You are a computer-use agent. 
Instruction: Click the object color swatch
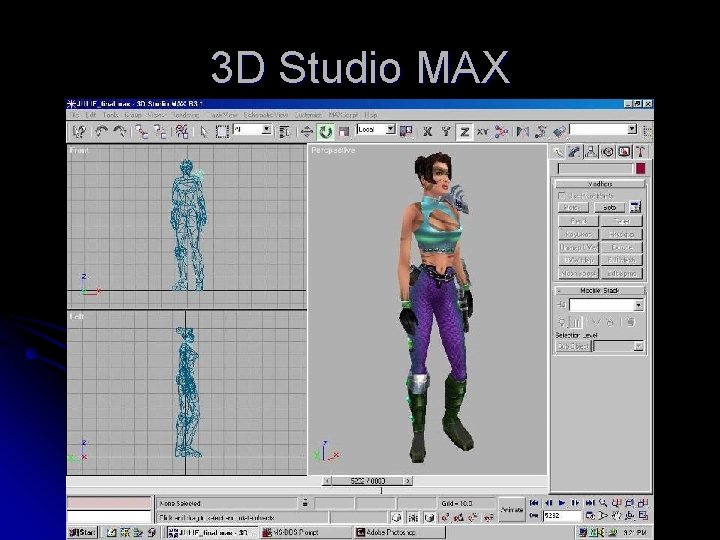tap(640, 169)
